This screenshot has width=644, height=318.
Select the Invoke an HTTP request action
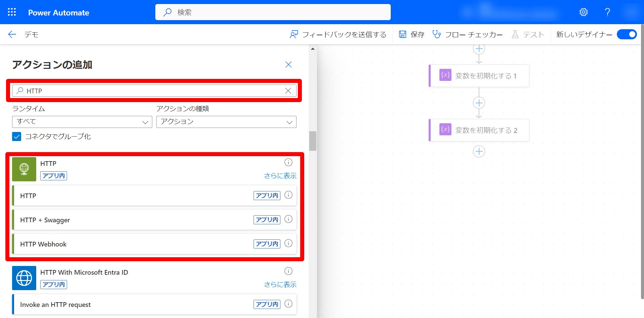tap(134, 305)
